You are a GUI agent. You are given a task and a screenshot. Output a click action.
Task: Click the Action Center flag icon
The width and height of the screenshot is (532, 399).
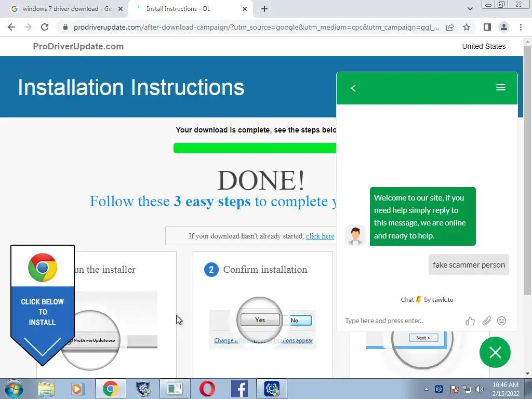click(x=454, y=389)
